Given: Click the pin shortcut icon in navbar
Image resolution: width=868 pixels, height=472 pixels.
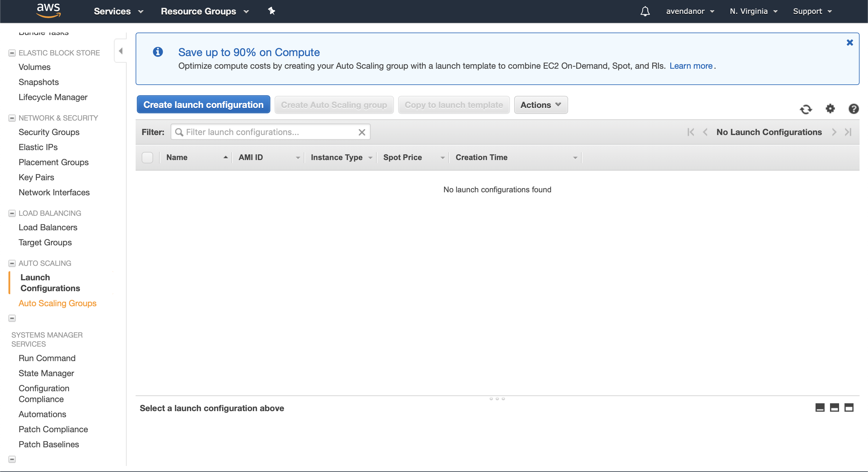Looking at the screenshot, I should (272, 11).
